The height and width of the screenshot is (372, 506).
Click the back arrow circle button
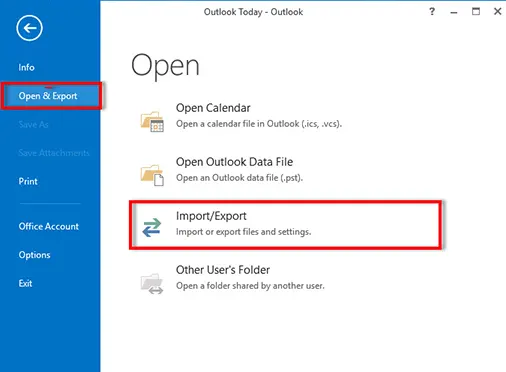click(29, 28)
